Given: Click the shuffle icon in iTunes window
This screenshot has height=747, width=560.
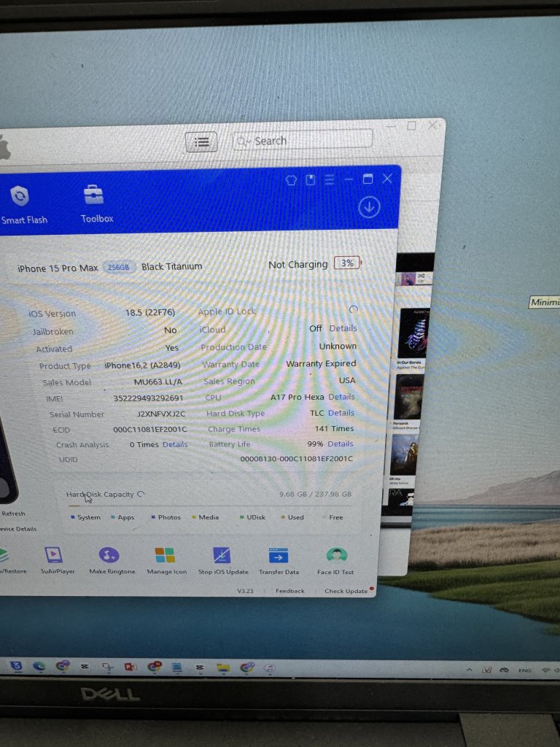Looking at the screenshot, I should [421, 276].
